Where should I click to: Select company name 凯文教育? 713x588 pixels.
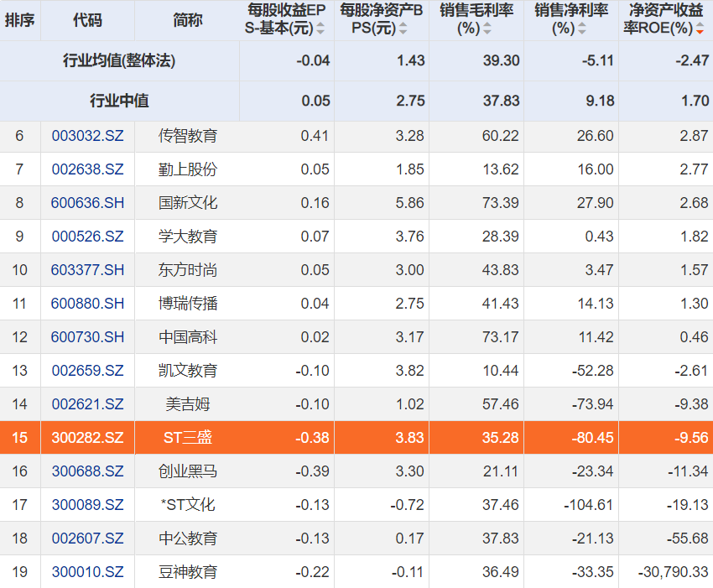click(x=188, y=371)
